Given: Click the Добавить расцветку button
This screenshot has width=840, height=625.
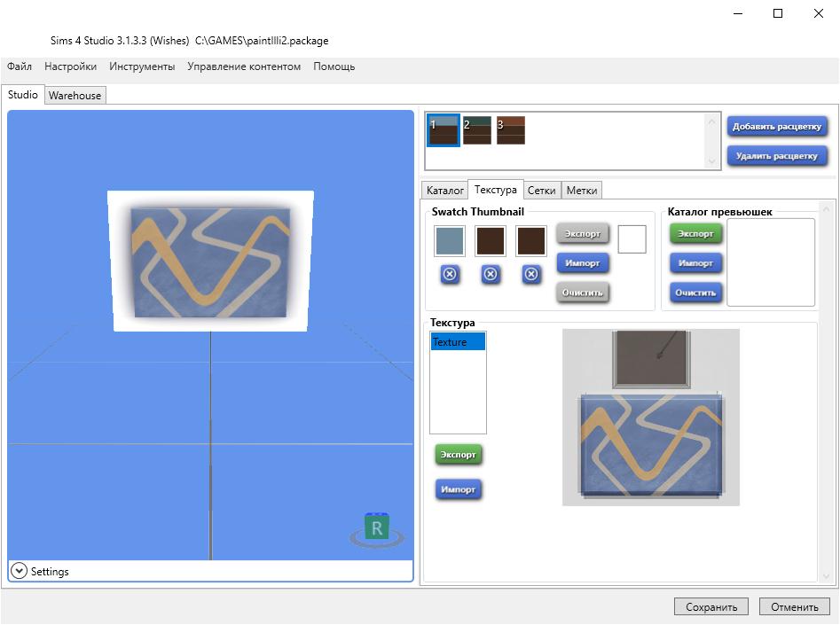Looking at the screenshot, I should click(x=777, y=127).
